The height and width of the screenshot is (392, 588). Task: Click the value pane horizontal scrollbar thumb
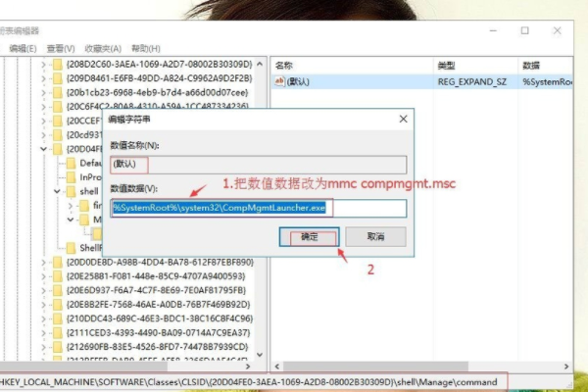pyautogui.click(x=375, y=367)
